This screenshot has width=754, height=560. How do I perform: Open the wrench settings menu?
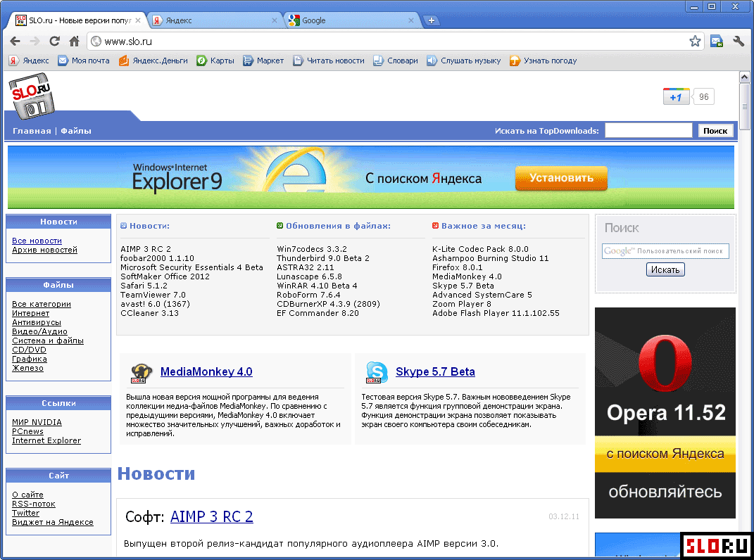point(739,42)
